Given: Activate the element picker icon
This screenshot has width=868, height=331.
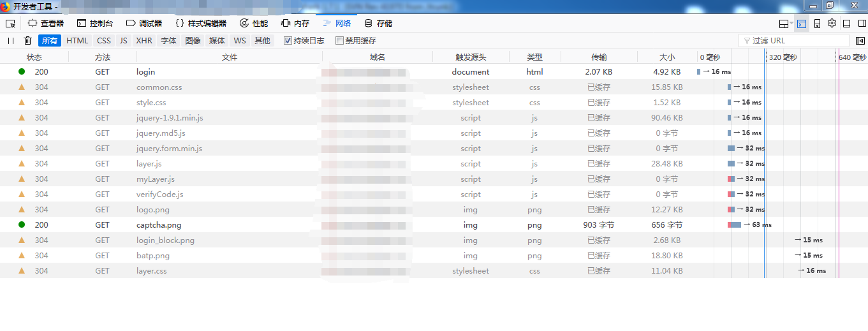Looking at the screenshot, I should tap(10, 24).
